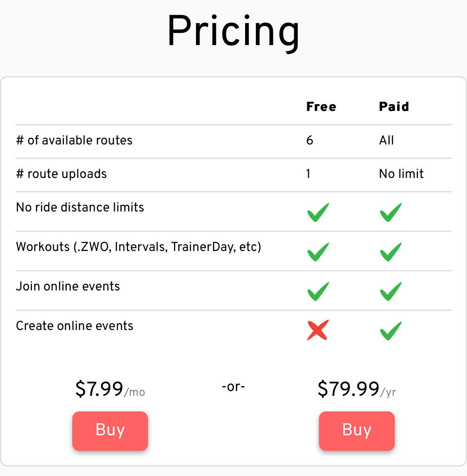Screen dimensions: 467x476
Task: Click Paid checkmark for Create online events
Action: [391, 331]
